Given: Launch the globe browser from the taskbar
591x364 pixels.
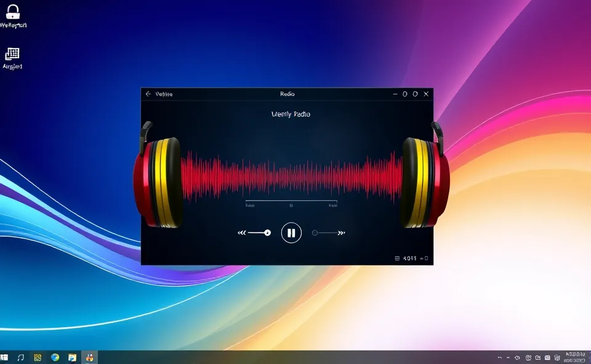Looking at the screenshot, I should [55, 357].
